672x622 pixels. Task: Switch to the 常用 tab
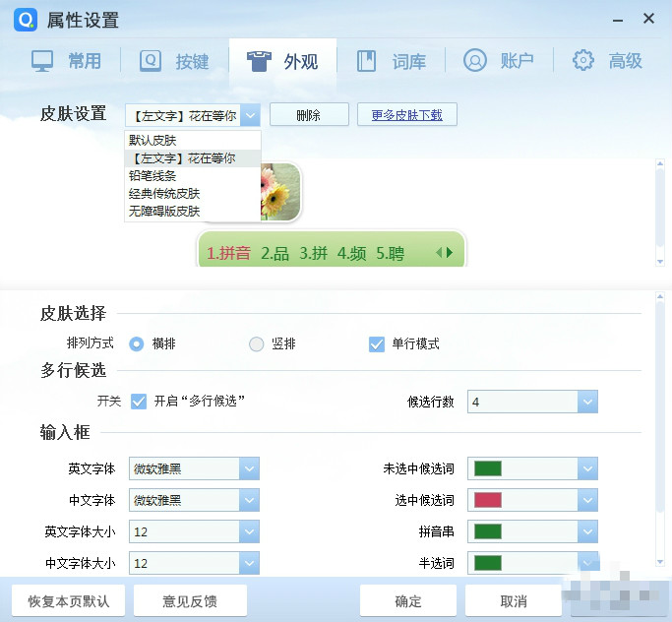pyautogui.click(x=67, y=61)
